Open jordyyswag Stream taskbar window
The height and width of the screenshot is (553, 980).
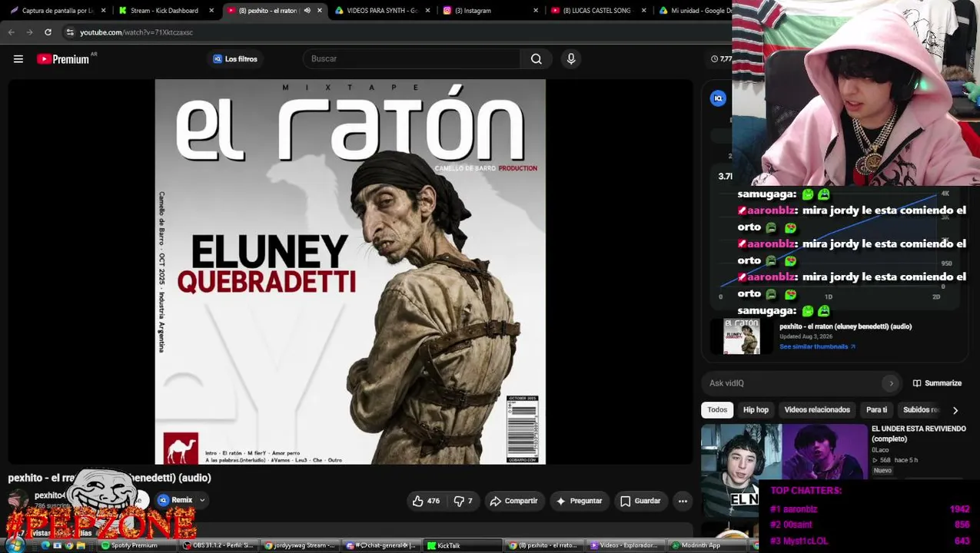300,545
